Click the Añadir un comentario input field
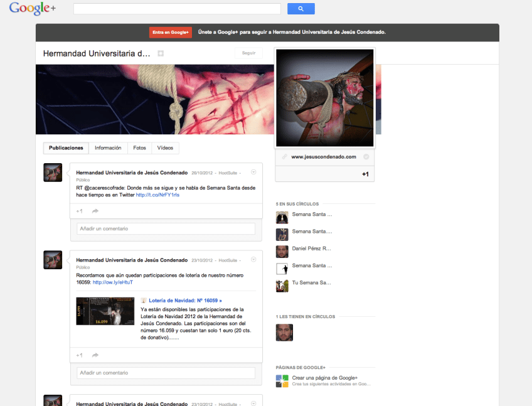This screenshot has height=406, width=532. pyautogui.click(x=165, y=228)
